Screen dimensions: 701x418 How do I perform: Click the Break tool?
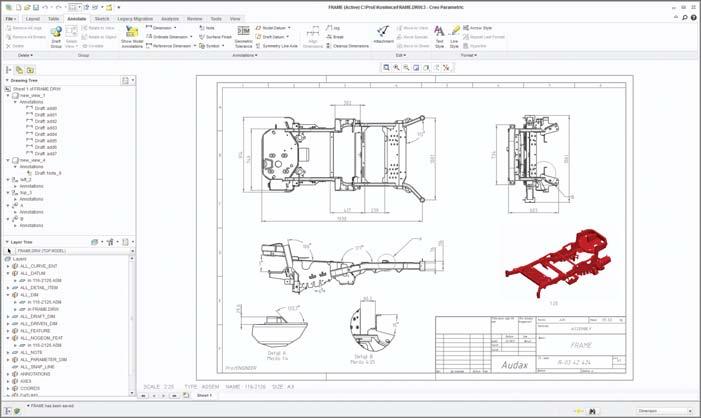tap(335, 37)
